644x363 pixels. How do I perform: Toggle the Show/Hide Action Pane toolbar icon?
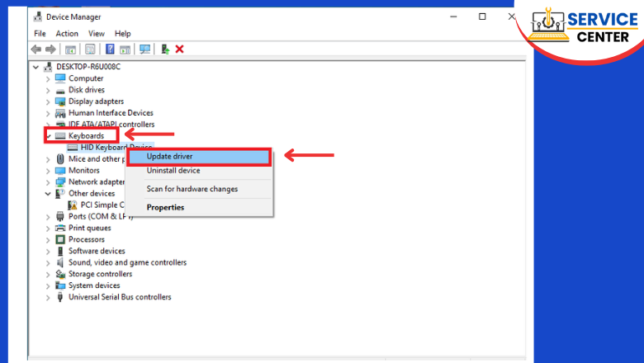(125, 49)
